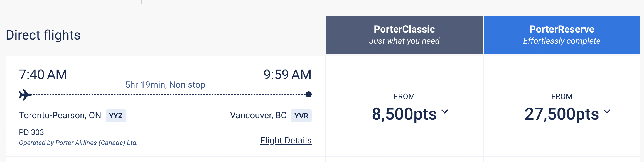Click the Vancouver, BC destination label
644x162 pixels.
coord(258,115)
